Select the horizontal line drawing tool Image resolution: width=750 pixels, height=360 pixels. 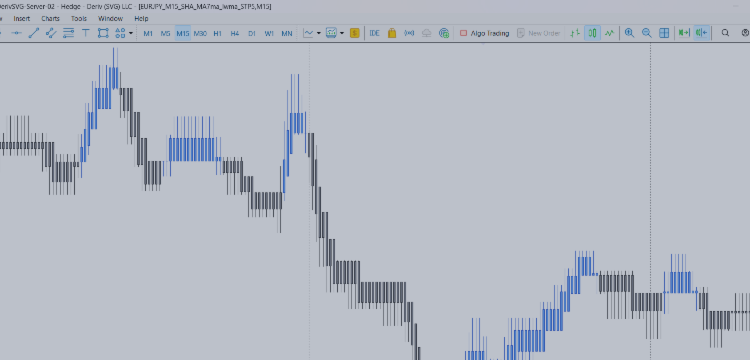(16, 33)
